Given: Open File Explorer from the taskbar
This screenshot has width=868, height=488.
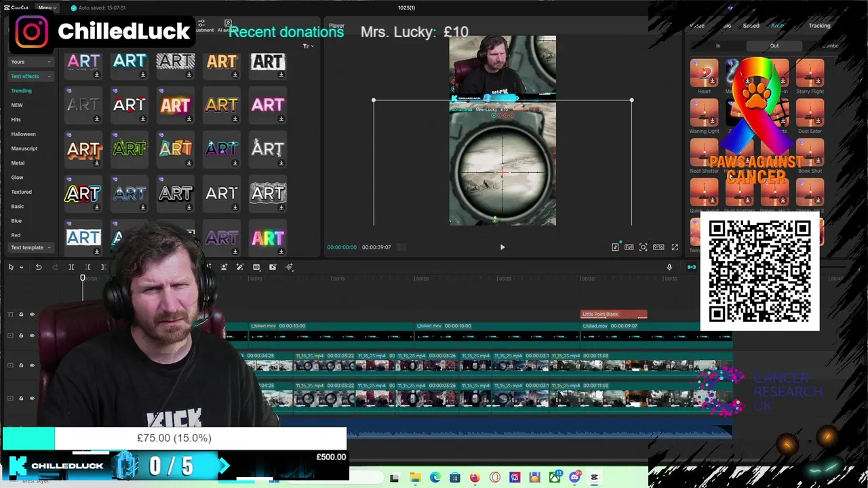Looking at the screenshot, I should (415, 478).
